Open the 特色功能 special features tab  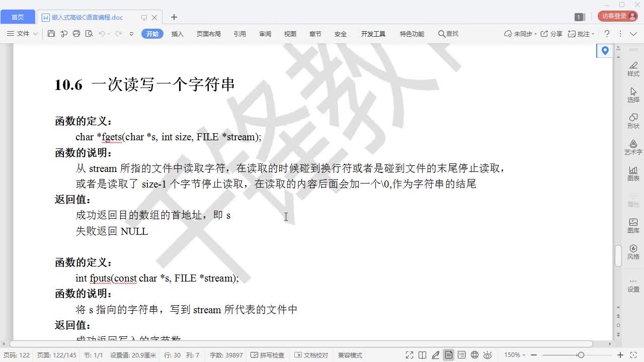[412, 34]
